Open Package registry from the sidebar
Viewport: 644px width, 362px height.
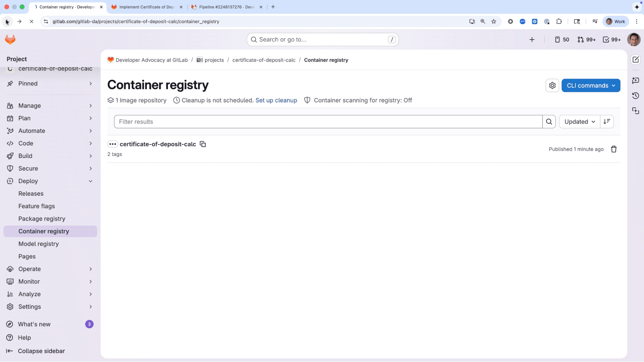coord(42,218)
